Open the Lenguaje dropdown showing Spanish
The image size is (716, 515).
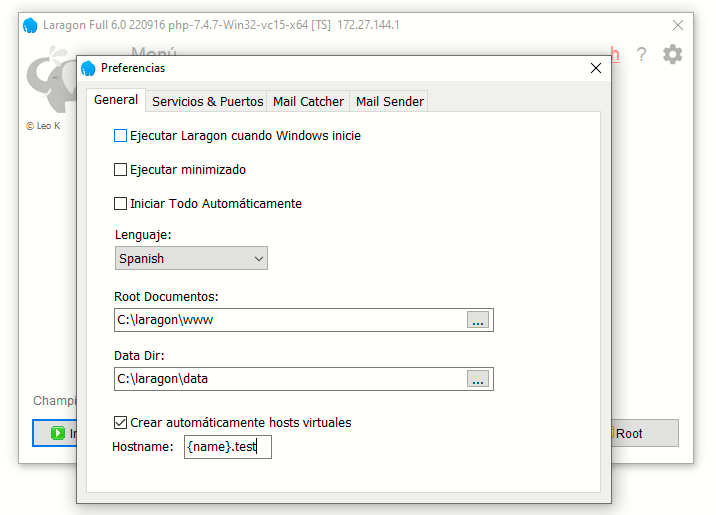point(191,259)
